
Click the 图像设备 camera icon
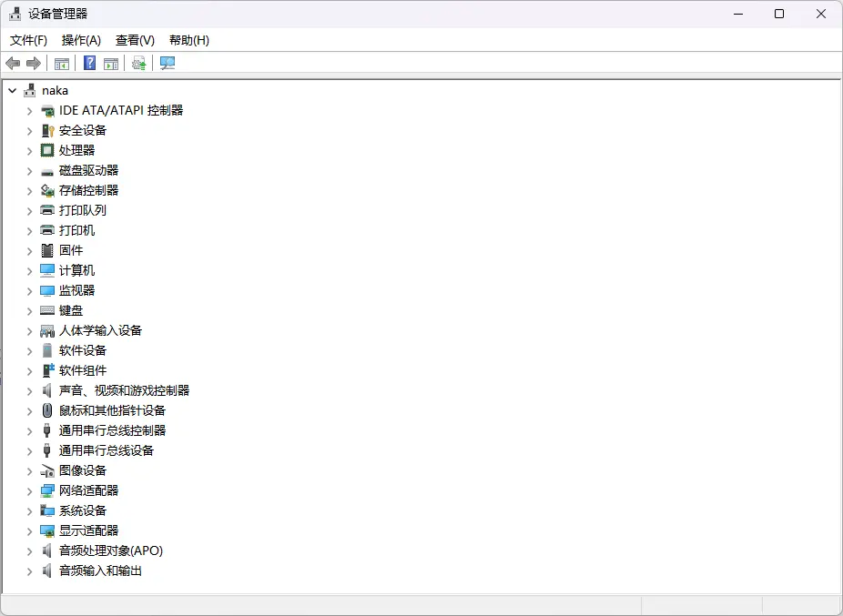point(47,470)
